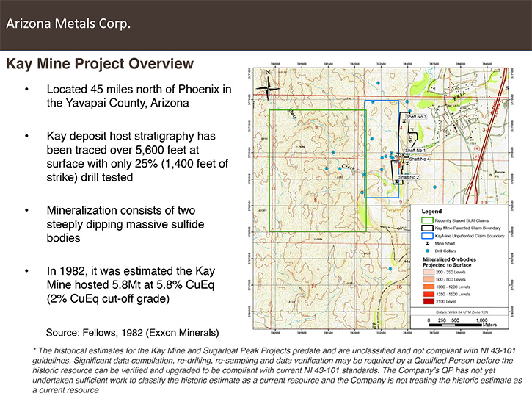Click the Arizona Metals Corp. header title
The image size is (532, 396).
pos(68,24)
